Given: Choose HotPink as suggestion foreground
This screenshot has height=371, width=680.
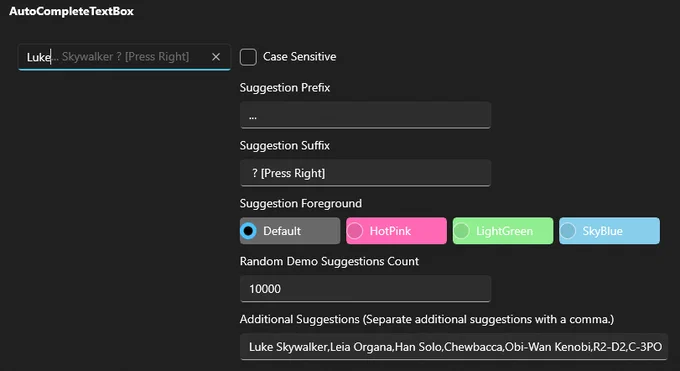Looking at the screenshot, I should click(x=396, y=231).
